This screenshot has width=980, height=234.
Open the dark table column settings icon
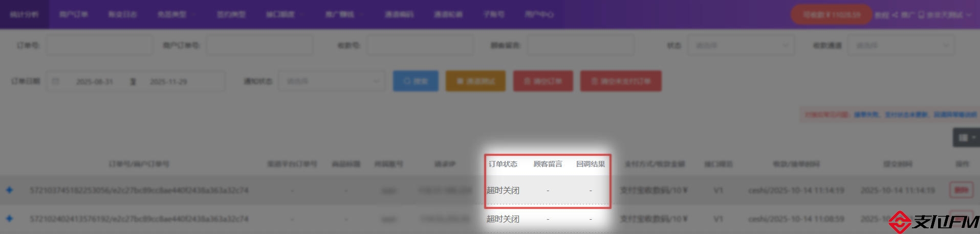965,137
